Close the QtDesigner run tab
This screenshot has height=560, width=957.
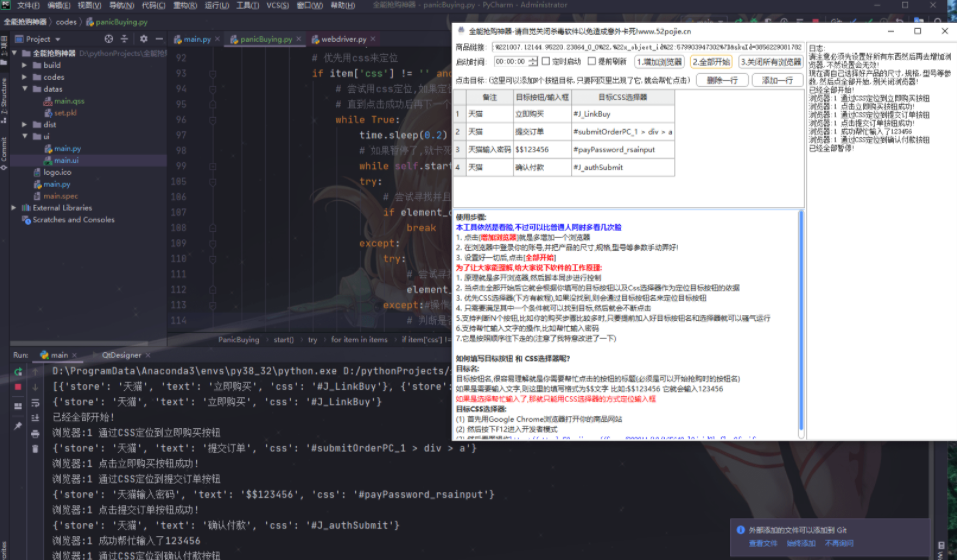[x=148, y=355]
